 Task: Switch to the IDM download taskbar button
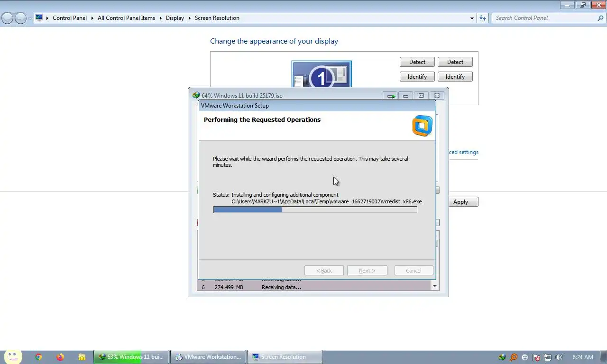pos(131,357)
